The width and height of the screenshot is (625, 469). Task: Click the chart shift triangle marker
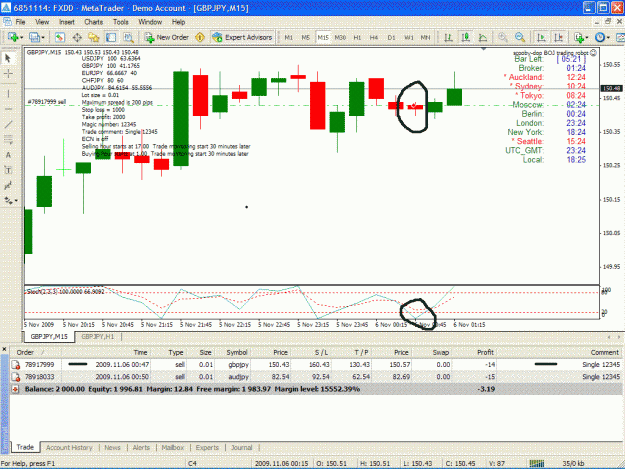[x=483, y=49]
